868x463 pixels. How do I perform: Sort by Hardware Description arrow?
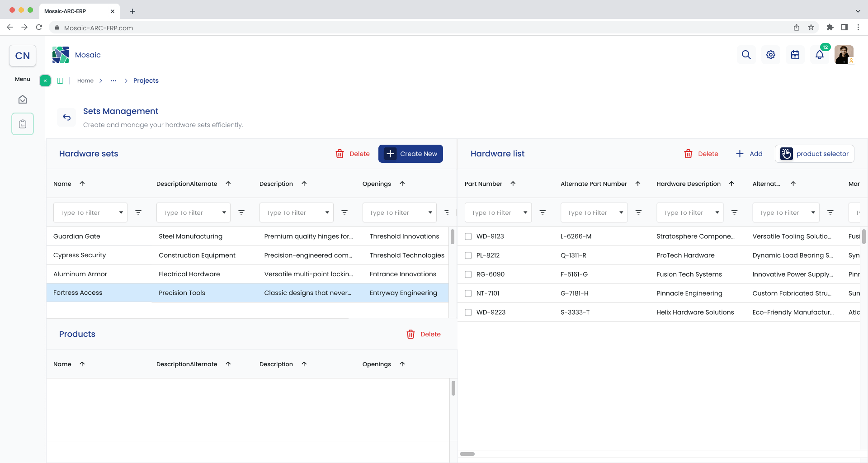[x=731, y=184]
